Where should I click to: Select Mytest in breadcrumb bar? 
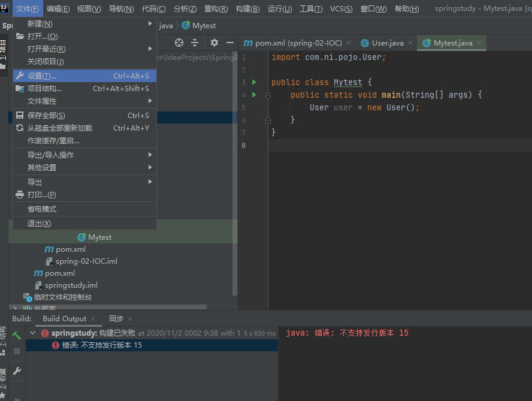pos(199,25)
